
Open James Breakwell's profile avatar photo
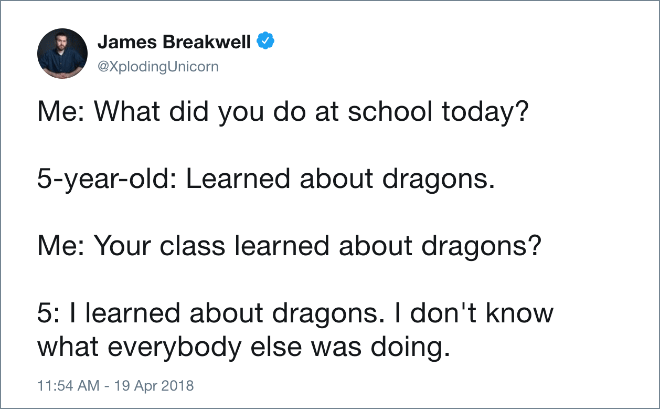pos(62,53)
